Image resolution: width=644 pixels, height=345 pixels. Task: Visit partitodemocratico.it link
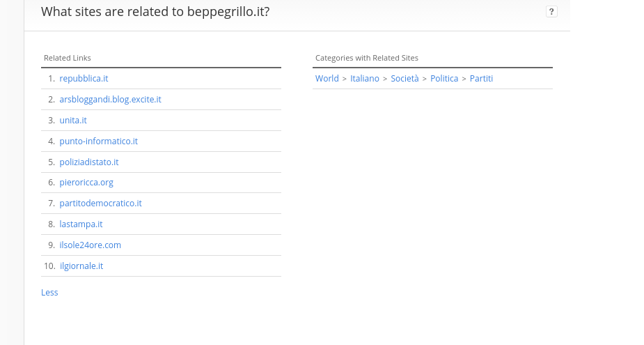coord(101,203)
